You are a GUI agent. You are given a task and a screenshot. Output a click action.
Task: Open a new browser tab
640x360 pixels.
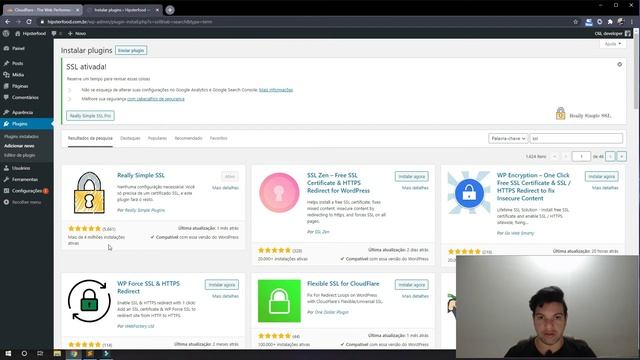[170, 10]
